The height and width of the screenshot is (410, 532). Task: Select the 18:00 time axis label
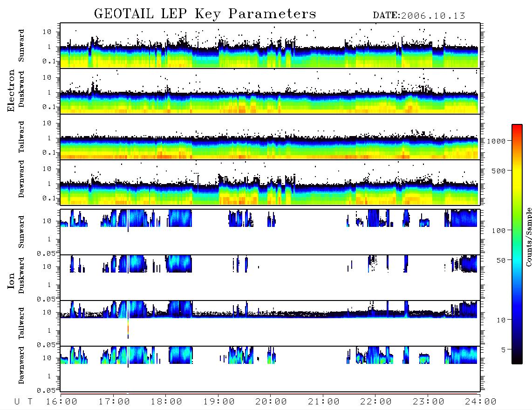(x=166, y=402)
